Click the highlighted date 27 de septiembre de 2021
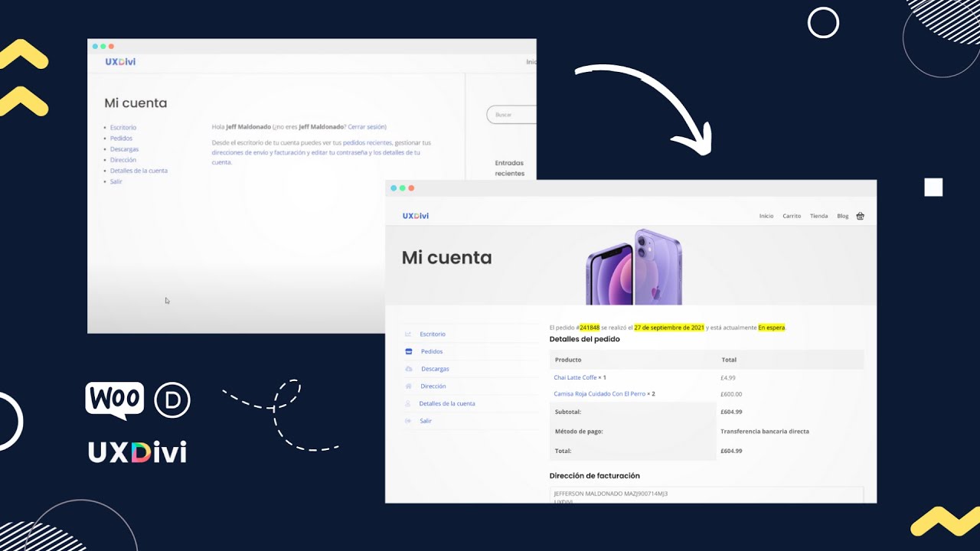 click(x=669, y=328)
